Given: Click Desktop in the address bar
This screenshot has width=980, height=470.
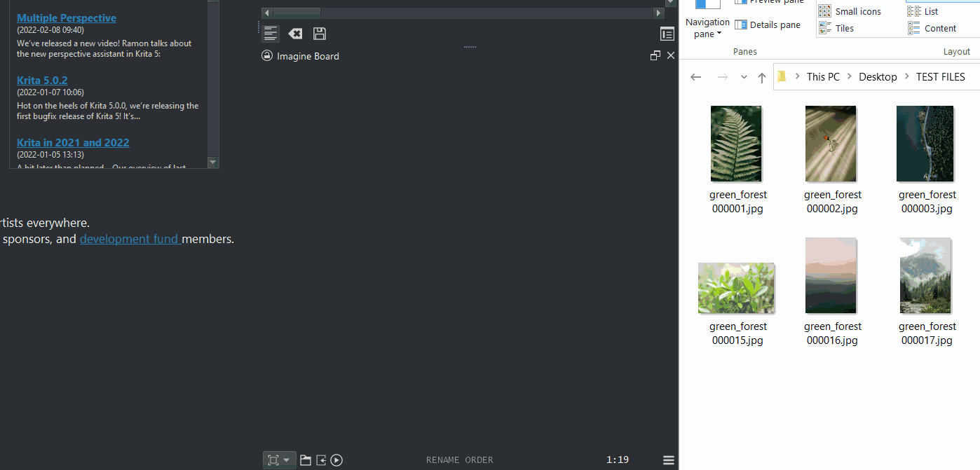Looking at the screenshot, I should point(878,77).
